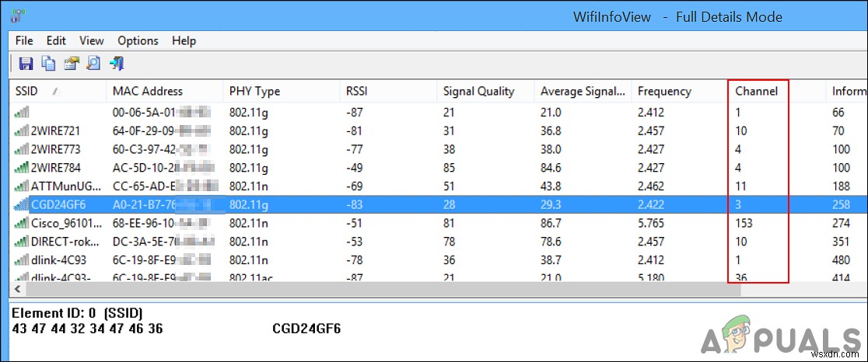Open the Options menu
Viewport: 868px width, 362px height.
[x=138, y=40]
